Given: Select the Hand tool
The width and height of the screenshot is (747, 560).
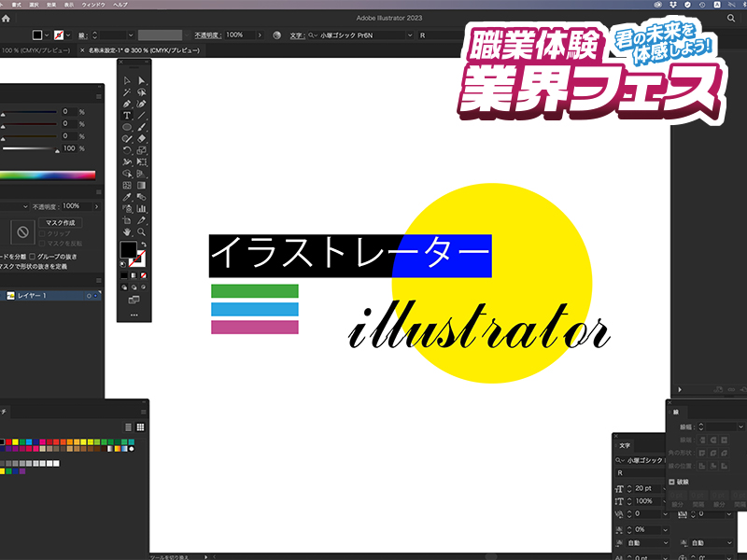Looking at the screenshot, I should point(127,231).
